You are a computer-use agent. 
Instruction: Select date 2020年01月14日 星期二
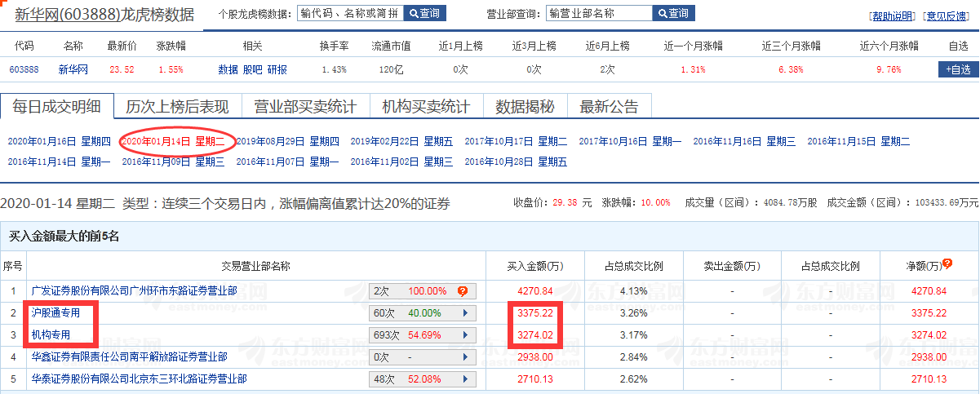click(173, 141)
